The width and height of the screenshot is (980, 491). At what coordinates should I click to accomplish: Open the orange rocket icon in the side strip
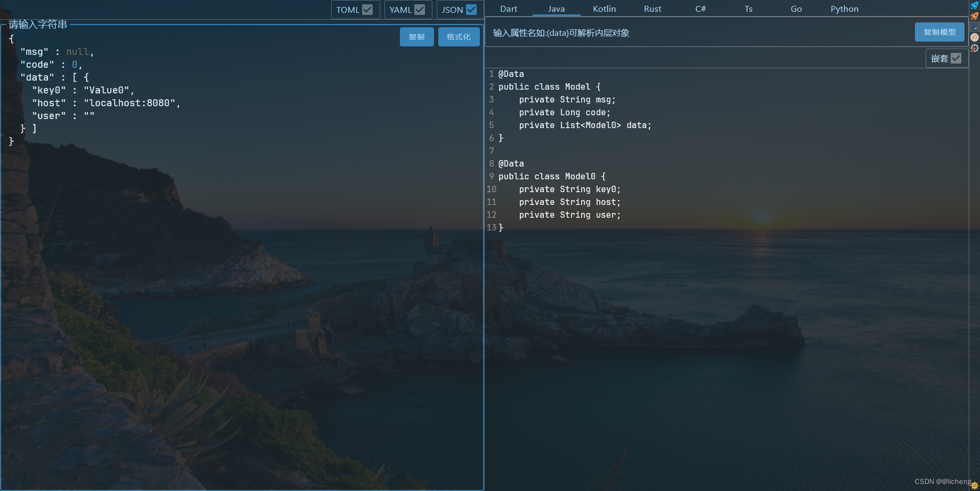[x=975, y=16]
